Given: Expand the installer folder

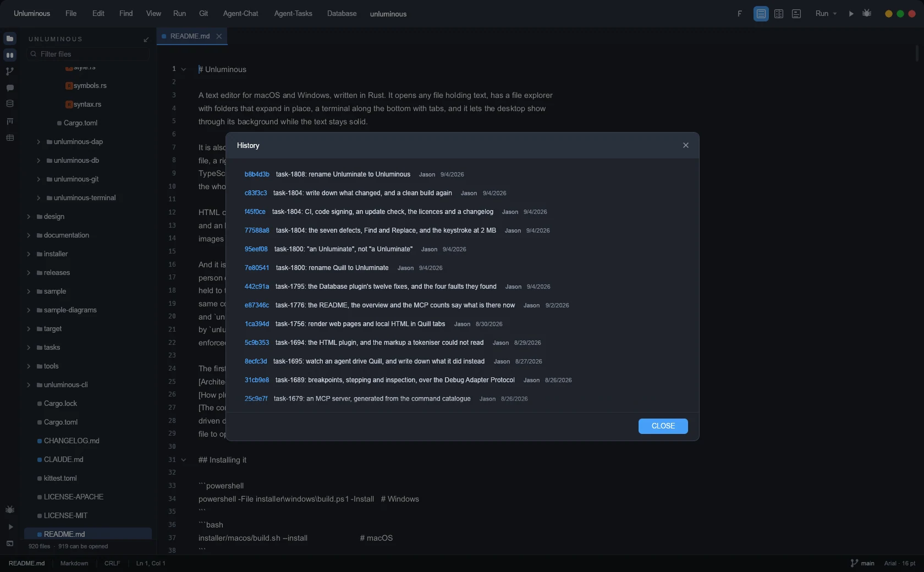Looking at the screenshot, I should point(29,254).
